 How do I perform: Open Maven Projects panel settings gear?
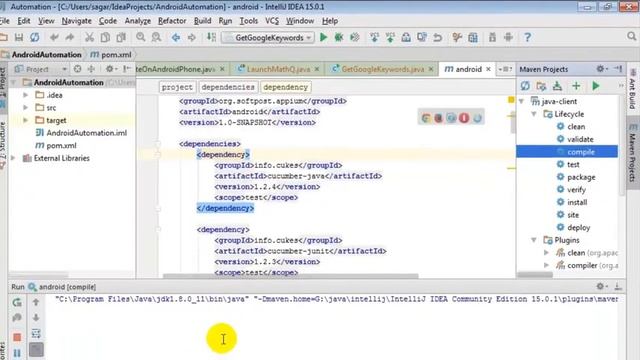600,69
